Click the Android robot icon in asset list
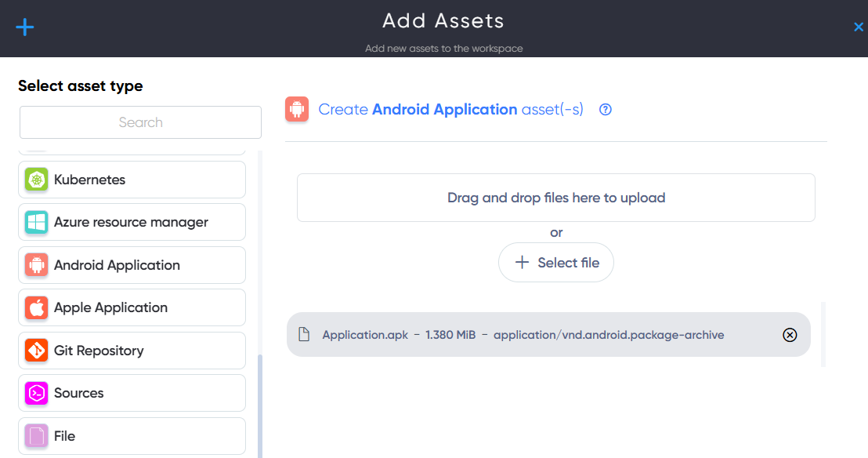Image resolution: width=868 pixels, height=458 pixels. click(x=37, y=265)
